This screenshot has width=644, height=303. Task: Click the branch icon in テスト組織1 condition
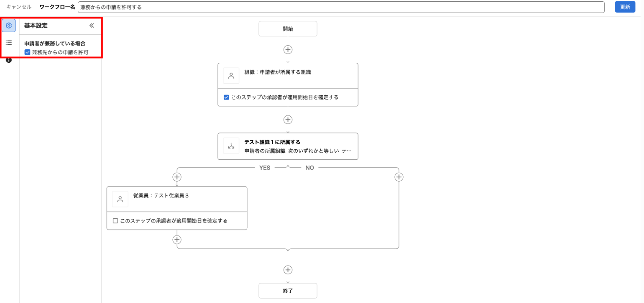(231, 146)
